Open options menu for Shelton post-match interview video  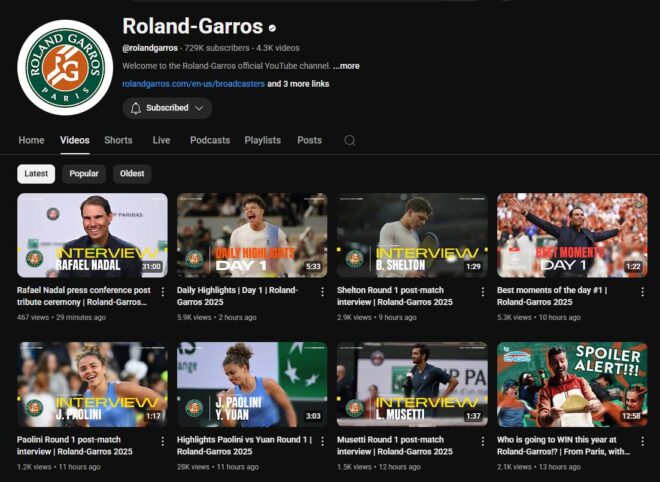482,291
